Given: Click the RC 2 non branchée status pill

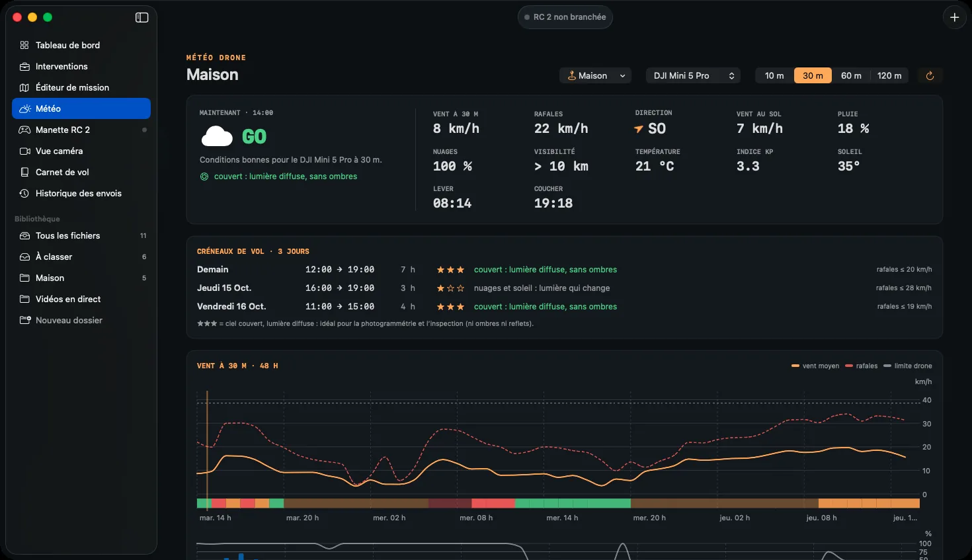Looking at the screenshot, I should point(565,17).
